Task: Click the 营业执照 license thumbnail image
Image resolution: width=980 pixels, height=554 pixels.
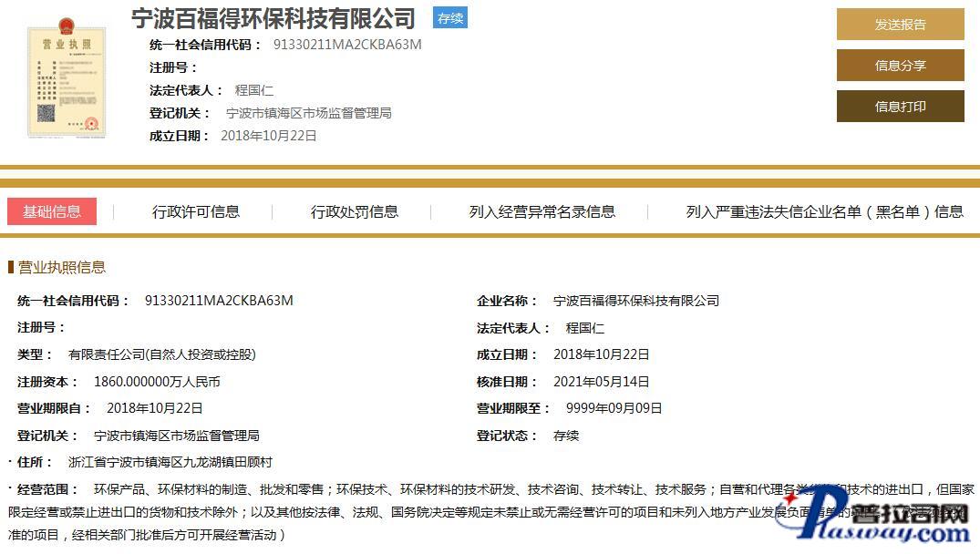Action: click(x=67, y=77)
